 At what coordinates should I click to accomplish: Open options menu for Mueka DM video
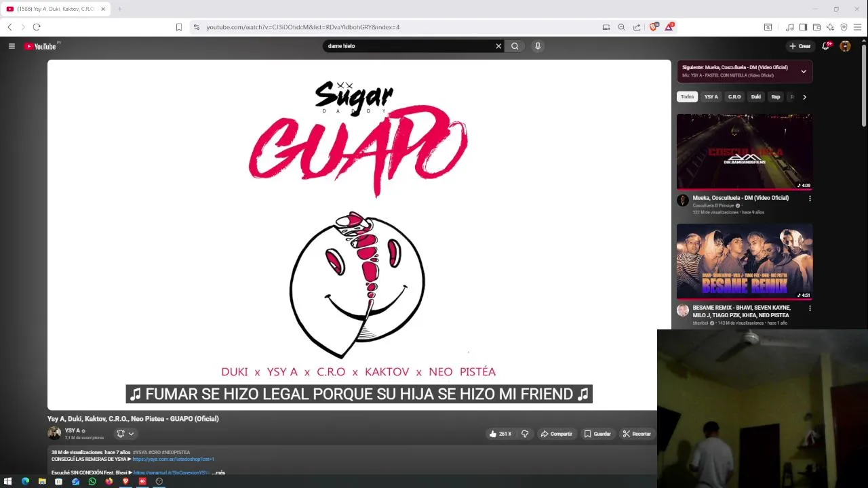coord(810,199)
